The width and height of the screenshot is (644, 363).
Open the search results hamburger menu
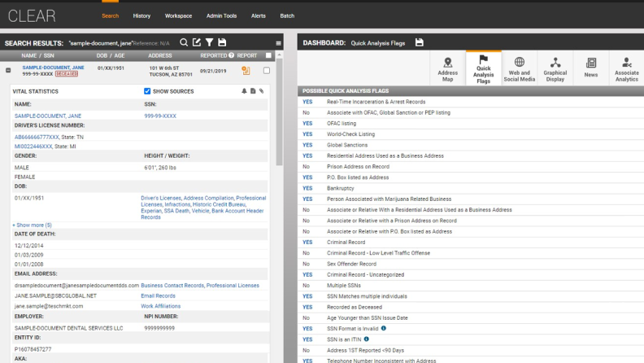tap(279, 42)
